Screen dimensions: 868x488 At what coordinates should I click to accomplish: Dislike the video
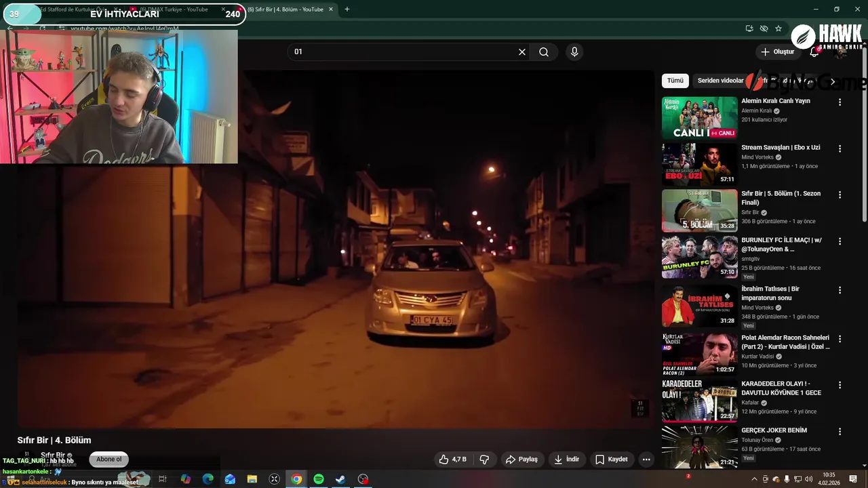[484, 459]
